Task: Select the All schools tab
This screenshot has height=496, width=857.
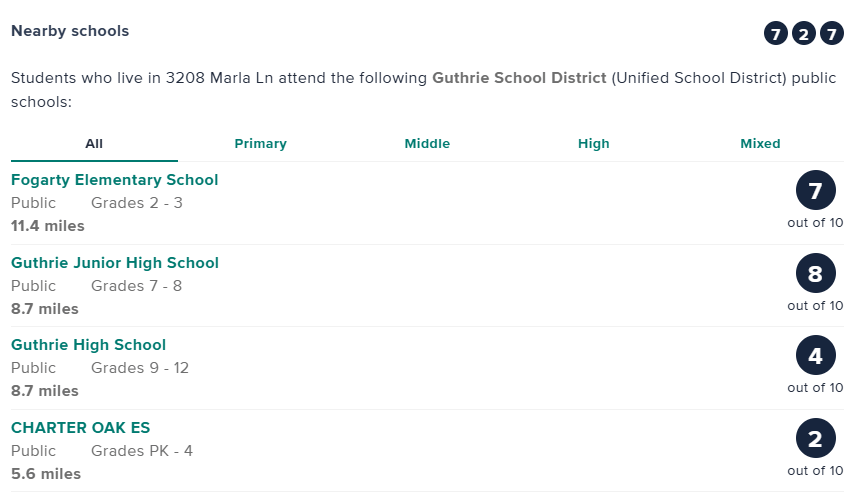Action: point(94,144)
